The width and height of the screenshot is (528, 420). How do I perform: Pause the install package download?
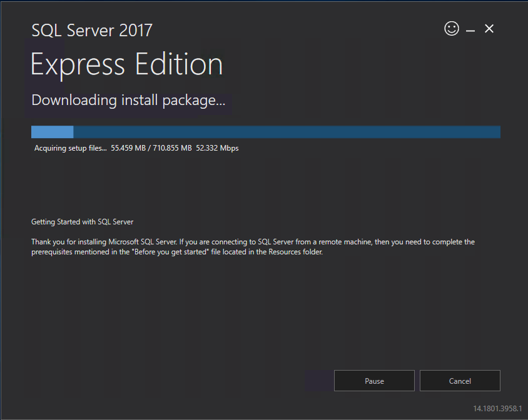point(374,381)
